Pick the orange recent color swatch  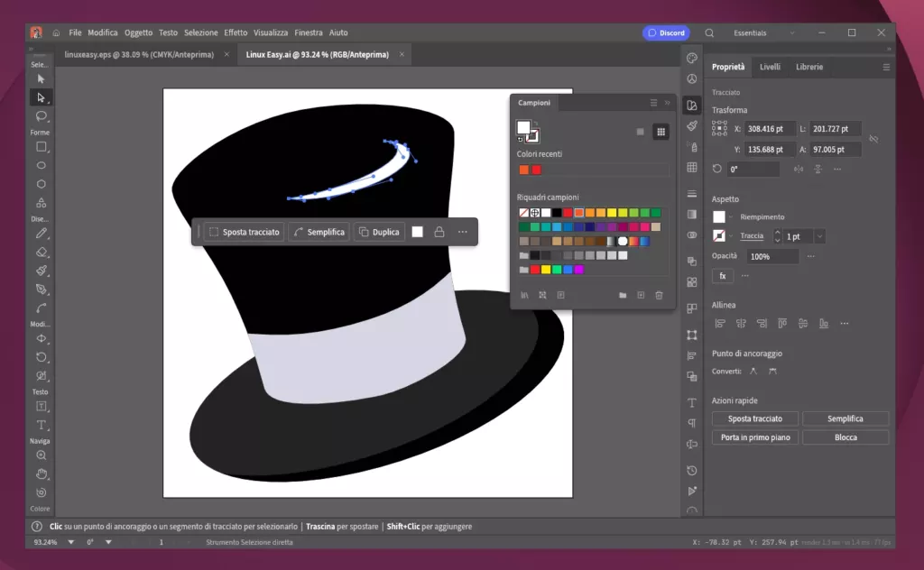[524, 170]
